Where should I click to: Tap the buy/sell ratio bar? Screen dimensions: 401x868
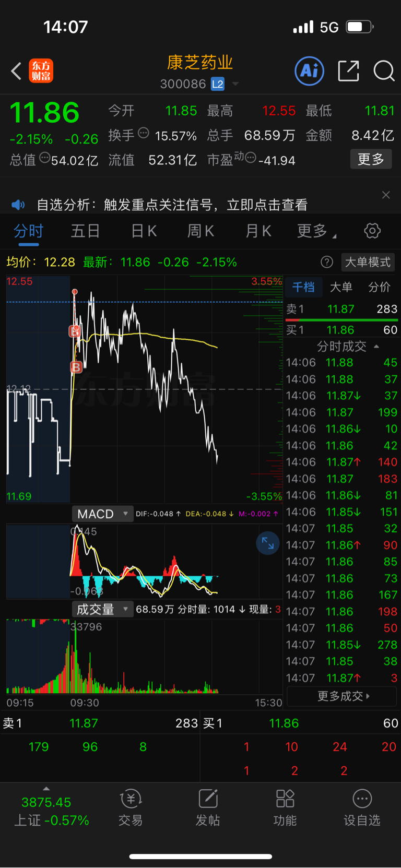point(342,319)
